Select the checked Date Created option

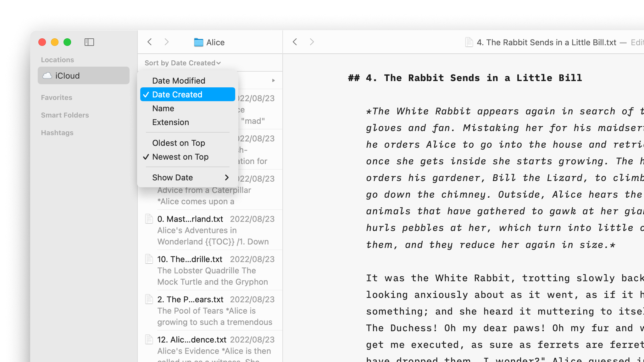[177, 94]
